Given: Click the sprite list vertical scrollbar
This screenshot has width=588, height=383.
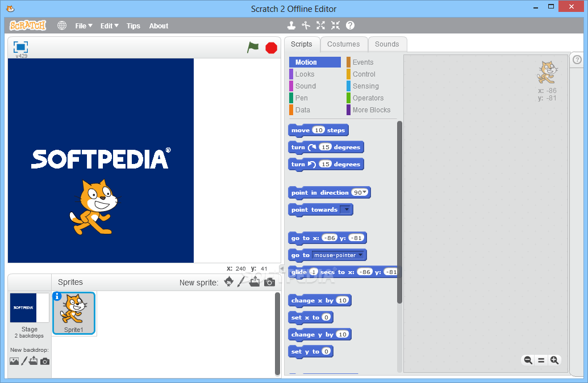Looking at the screenshot, I should 277,333.
